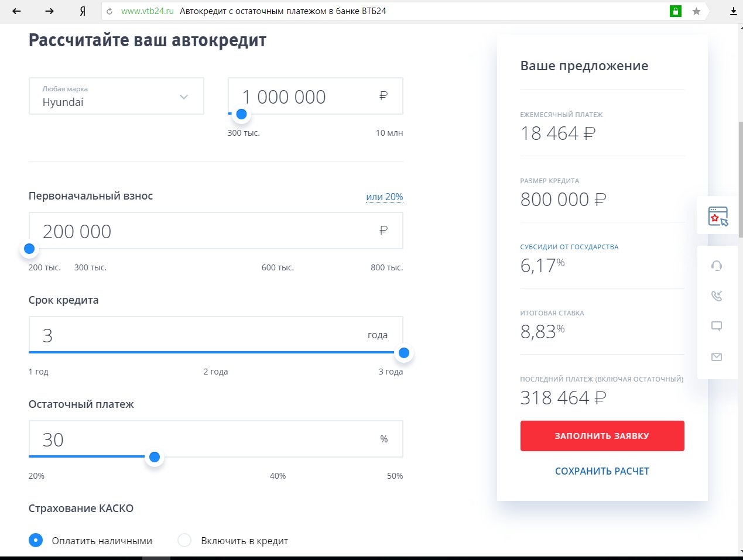
Task: Open the chat bubble icon
Action: pos(717,327)
